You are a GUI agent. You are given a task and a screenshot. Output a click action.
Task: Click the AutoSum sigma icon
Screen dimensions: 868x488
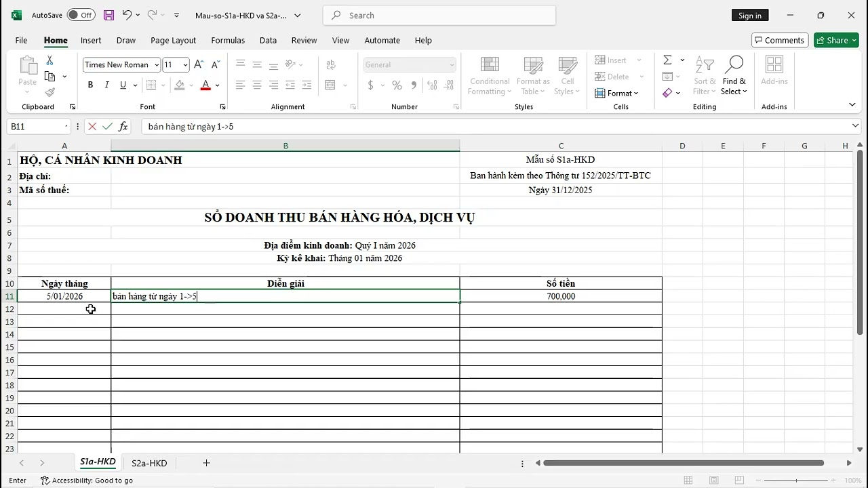tap(668, 60)
